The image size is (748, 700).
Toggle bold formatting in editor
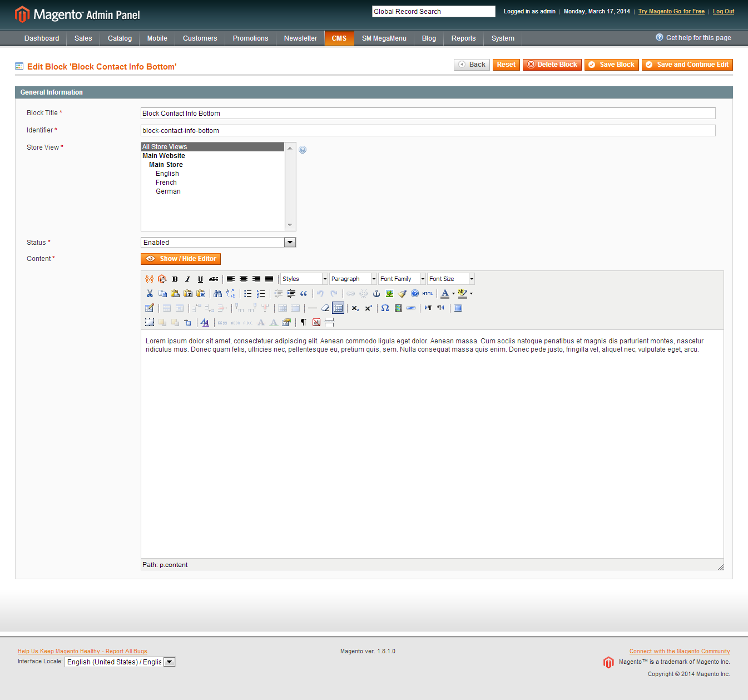[x=175, y=279]
